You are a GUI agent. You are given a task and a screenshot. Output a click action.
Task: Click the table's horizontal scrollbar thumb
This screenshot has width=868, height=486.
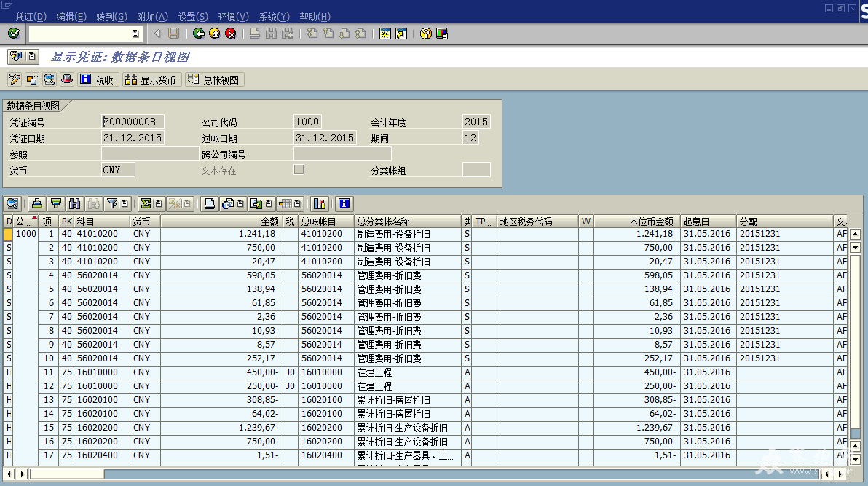(x=67, y=474)
